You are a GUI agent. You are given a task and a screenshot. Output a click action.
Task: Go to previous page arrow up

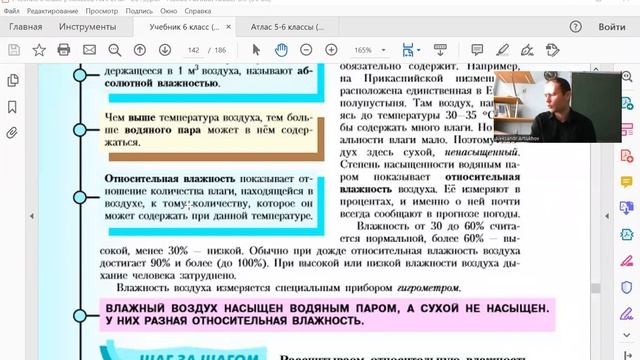[x=140, y=50]
